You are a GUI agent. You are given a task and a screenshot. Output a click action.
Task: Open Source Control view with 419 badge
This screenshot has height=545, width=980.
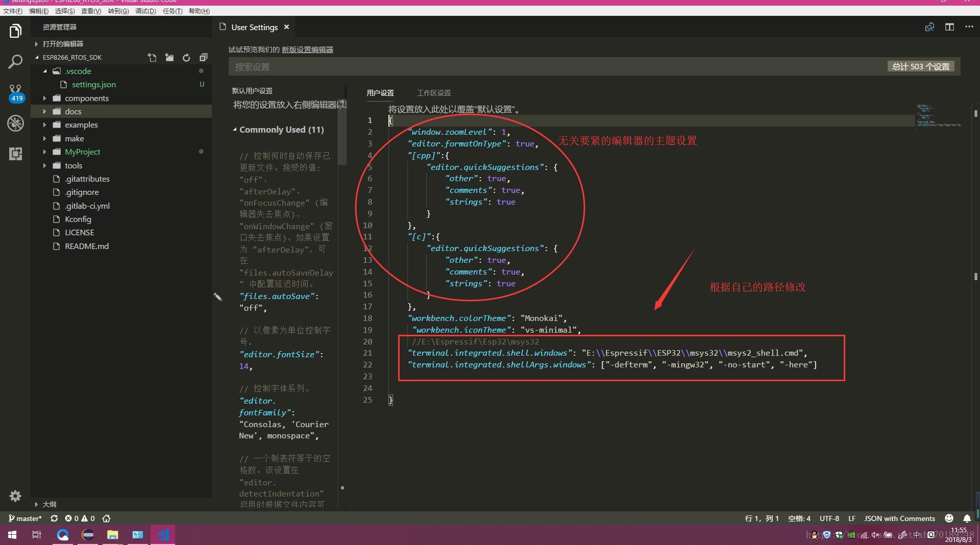[x=15, y=93]
